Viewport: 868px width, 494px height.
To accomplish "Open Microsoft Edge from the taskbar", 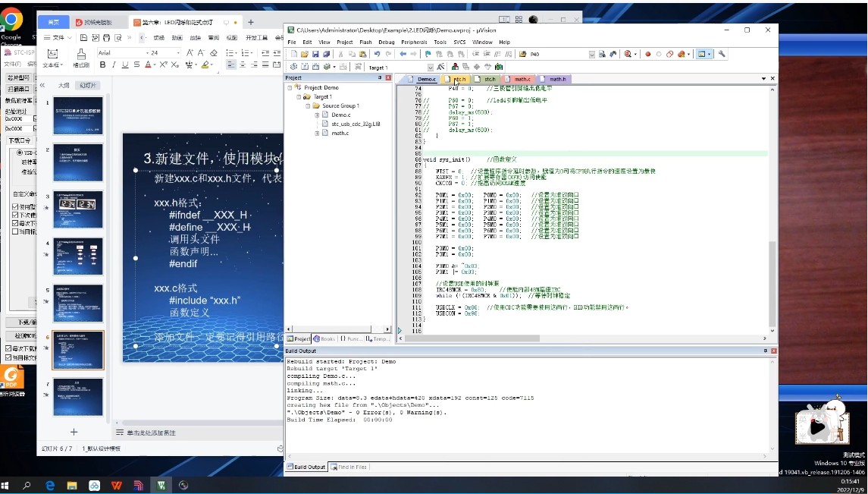I will click(50, 486).
